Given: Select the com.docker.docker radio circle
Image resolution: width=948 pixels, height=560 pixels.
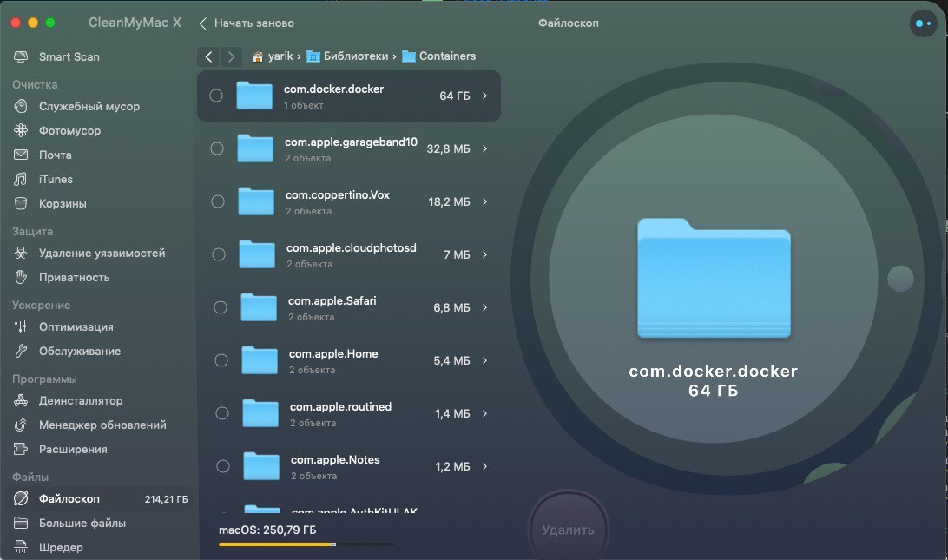Looking at the screenshot, I should tap(216, 96).
